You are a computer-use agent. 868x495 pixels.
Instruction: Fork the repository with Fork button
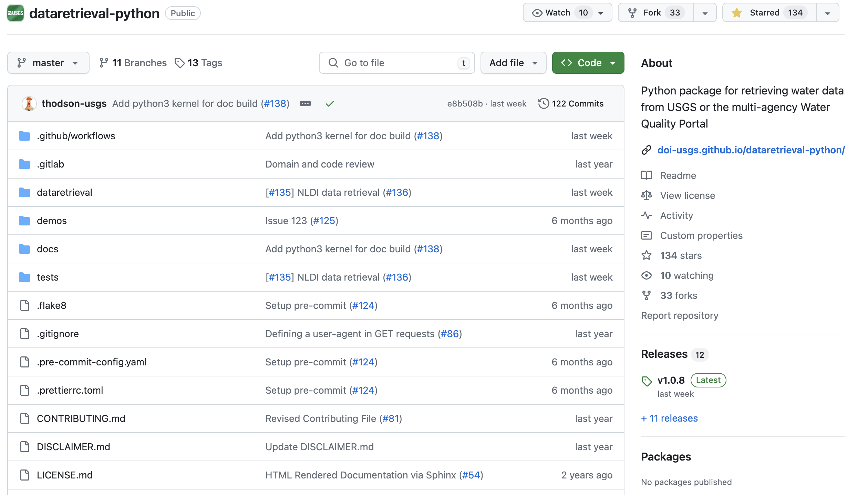[656, 13]
